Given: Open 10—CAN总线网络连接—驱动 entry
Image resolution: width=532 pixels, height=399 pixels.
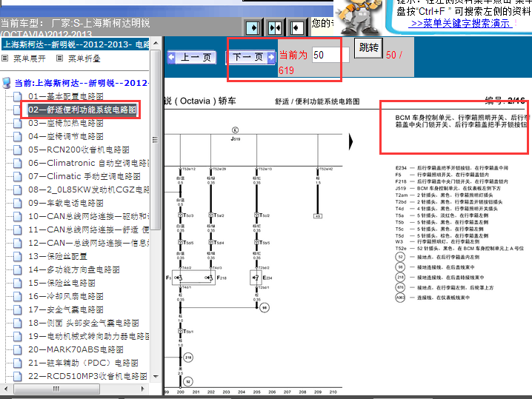Looking at the screenshot, I should (x=89, y=216).
